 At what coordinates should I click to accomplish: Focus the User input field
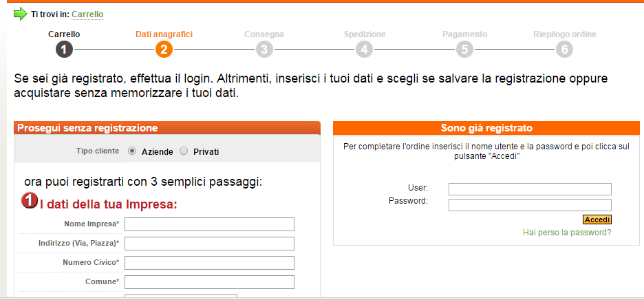tap(530, 189)
